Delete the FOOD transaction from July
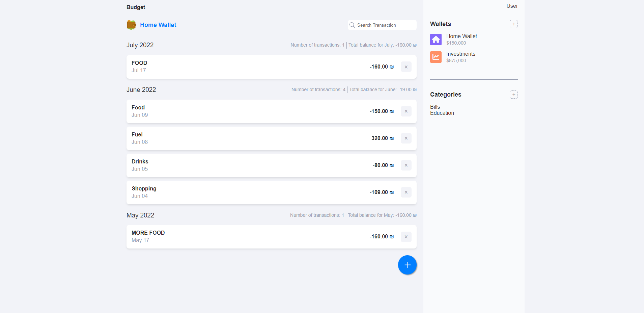The height and width of the screenshot is (313, 644). (406, 67)
